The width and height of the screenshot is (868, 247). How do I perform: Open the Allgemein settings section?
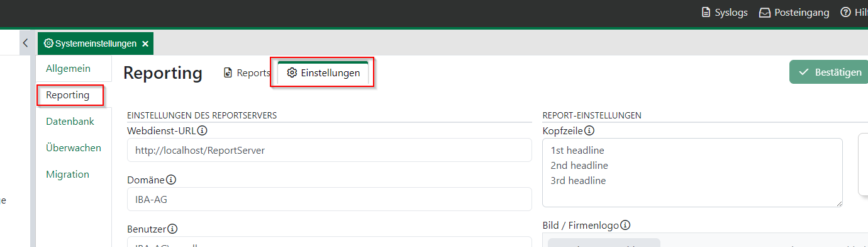(x=69, y=68)
